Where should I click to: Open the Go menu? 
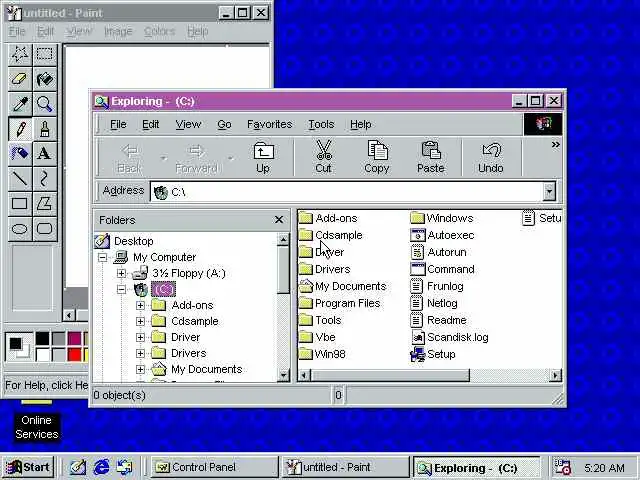[x=224, y=124]
